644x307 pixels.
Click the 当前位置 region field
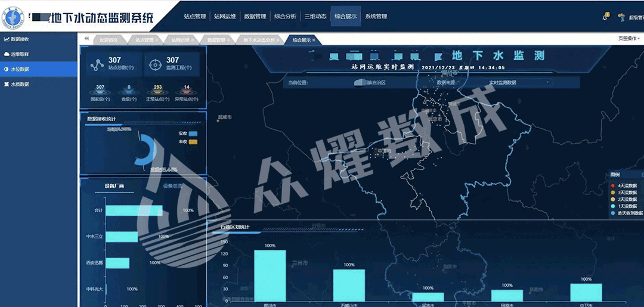(370, 82)
